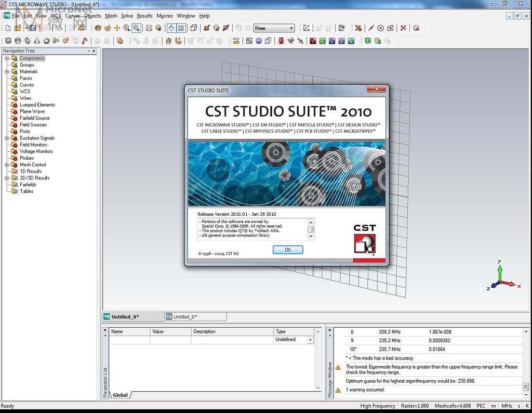Open the wireframe cube view icon

click(x=194, y=28)
